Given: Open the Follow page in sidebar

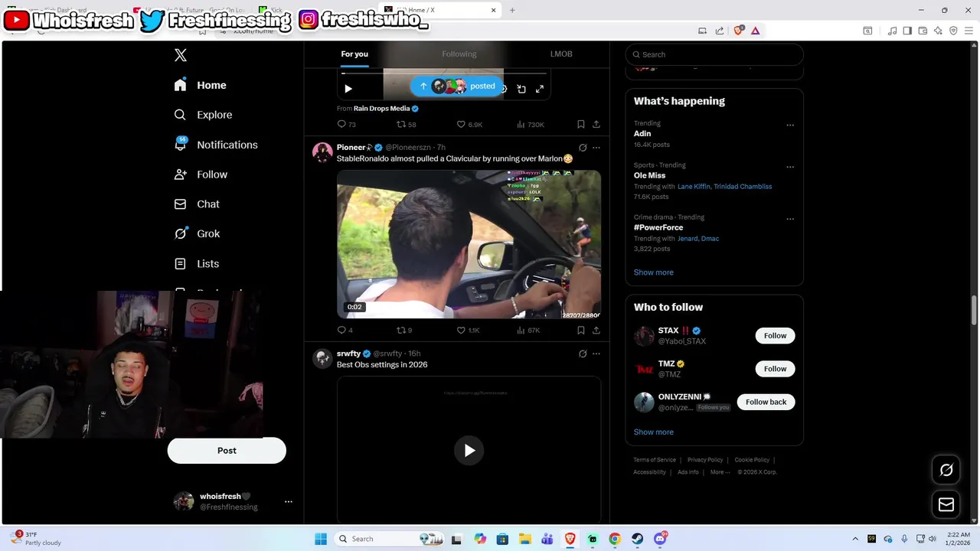Looking at the screenshot, I should 201,174.
